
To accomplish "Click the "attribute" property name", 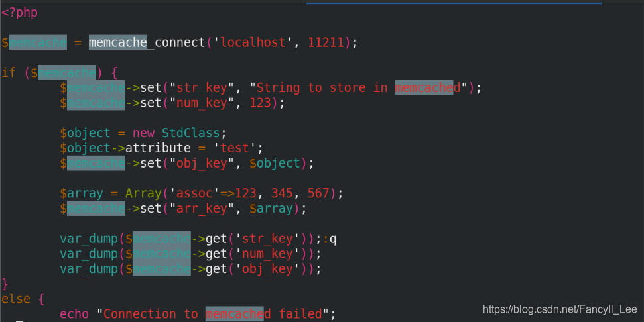I will coord(158,148).
